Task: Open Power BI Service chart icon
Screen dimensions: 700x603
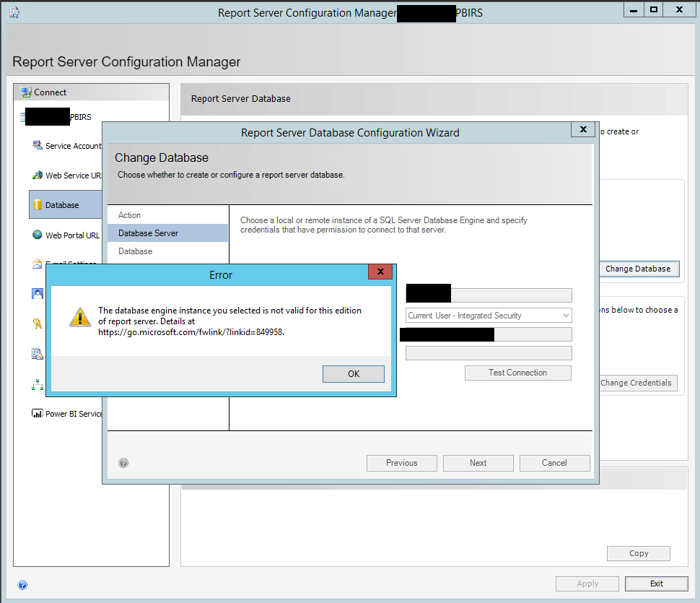Action: tap(38, 414)
